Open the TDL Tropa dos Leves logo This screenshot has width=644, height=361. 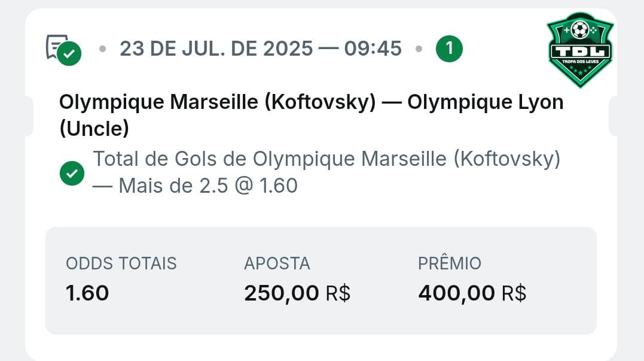[x=579, y=49]
